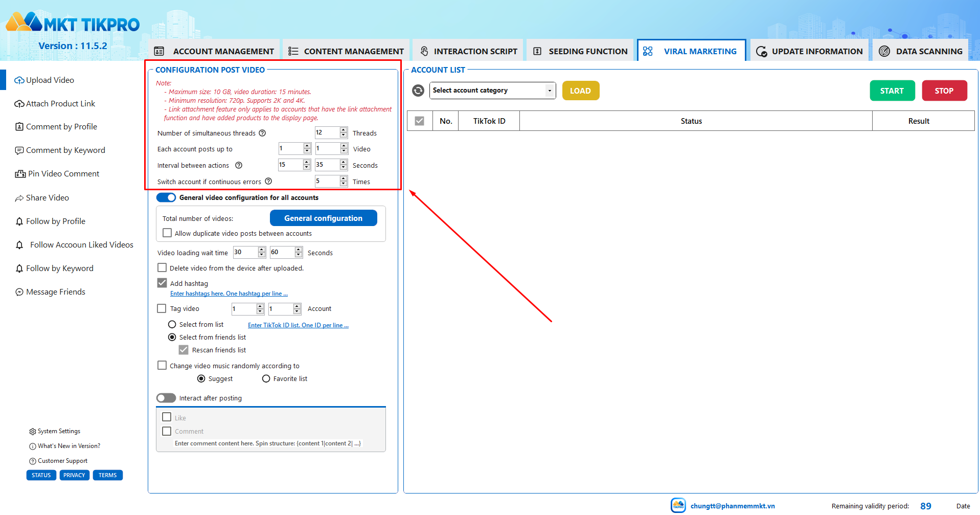
Task: Switch to Content Management tab
Action: tap(346, 51)
